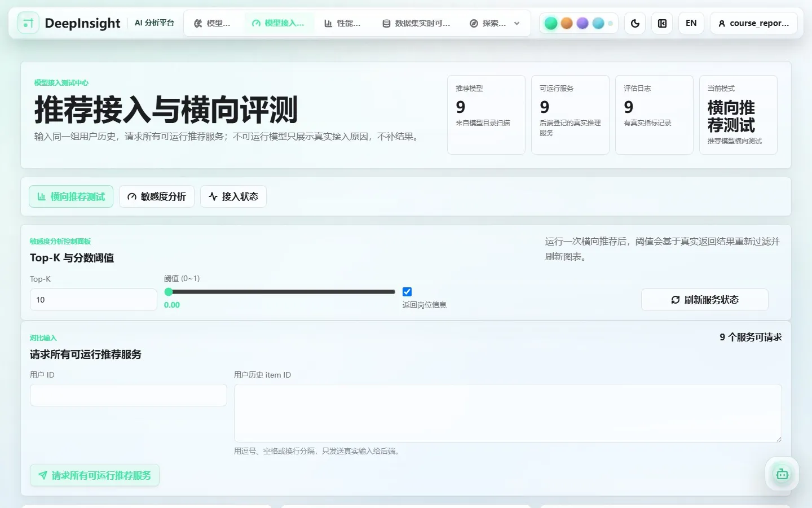Switch to the 接入状态 tab
Image resolution: width=812 pixels, height=508 pixels.
pos(233,196)
